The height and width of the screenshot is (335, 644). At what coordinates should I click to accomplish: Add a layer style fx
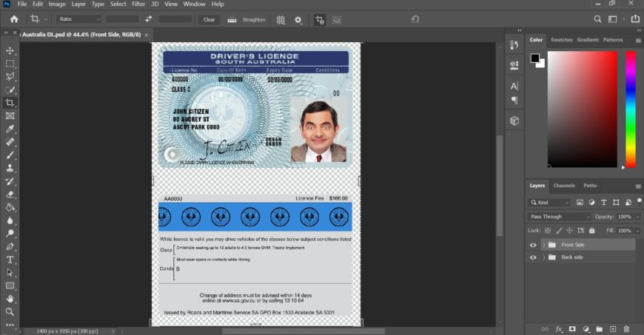pyautogui.click(x=559, y=329)
